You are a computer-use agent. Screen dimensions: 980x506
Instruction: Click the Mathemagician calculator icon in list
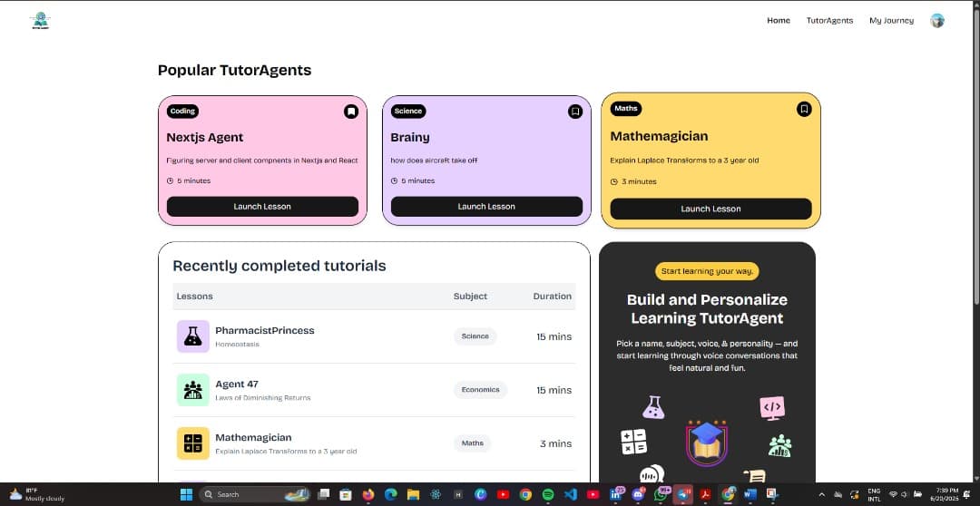[192, 443]
